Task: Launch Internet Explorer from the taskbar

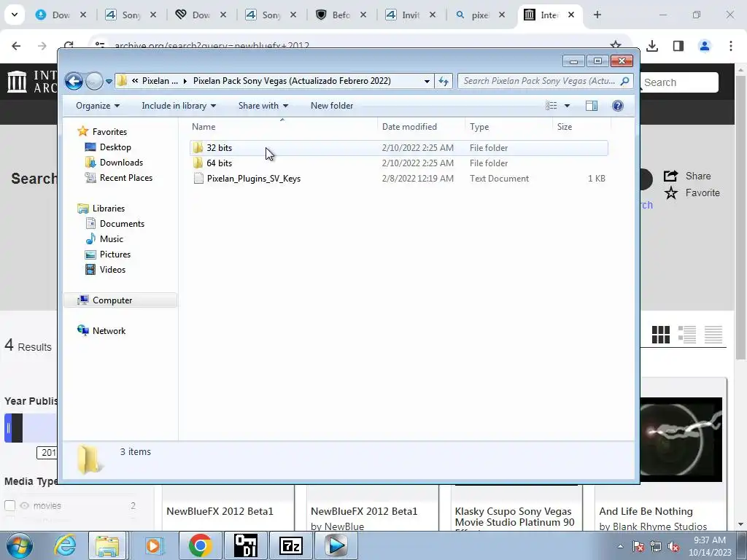Action: pos(65,545)
